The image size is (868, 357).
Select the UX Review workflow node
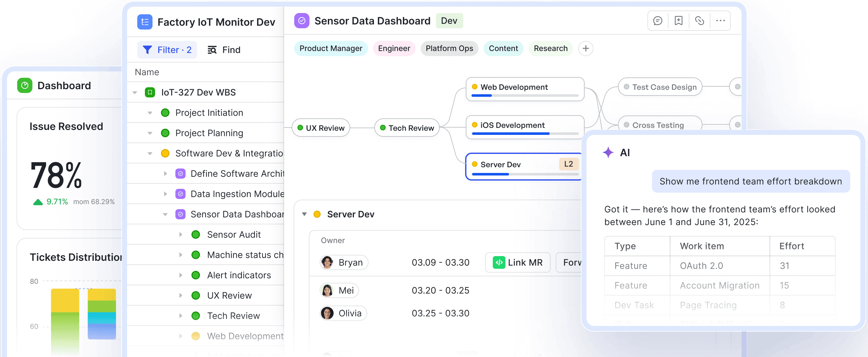coord(321,128)
